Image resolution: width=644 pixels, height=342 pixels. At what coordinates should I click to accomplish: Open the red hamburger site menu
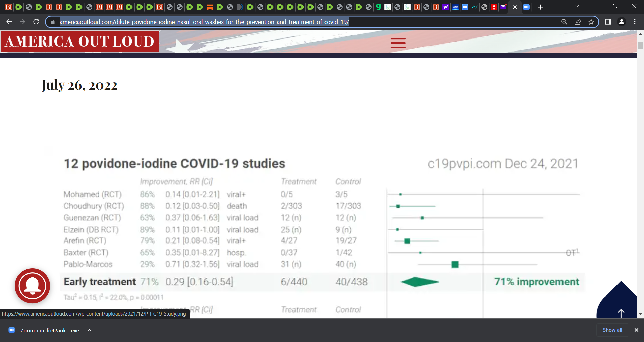(398, 43)
